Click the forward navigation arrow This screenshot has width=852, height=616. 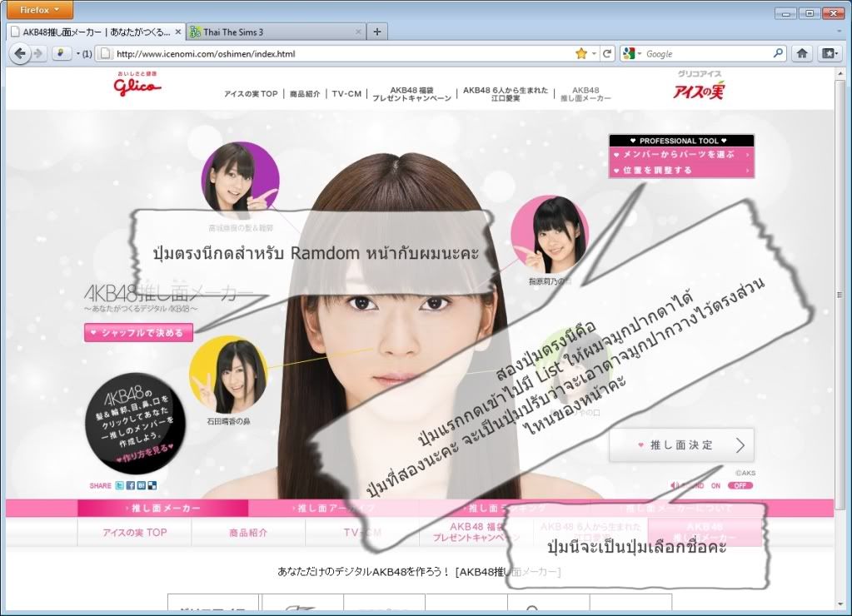(38, 54)
